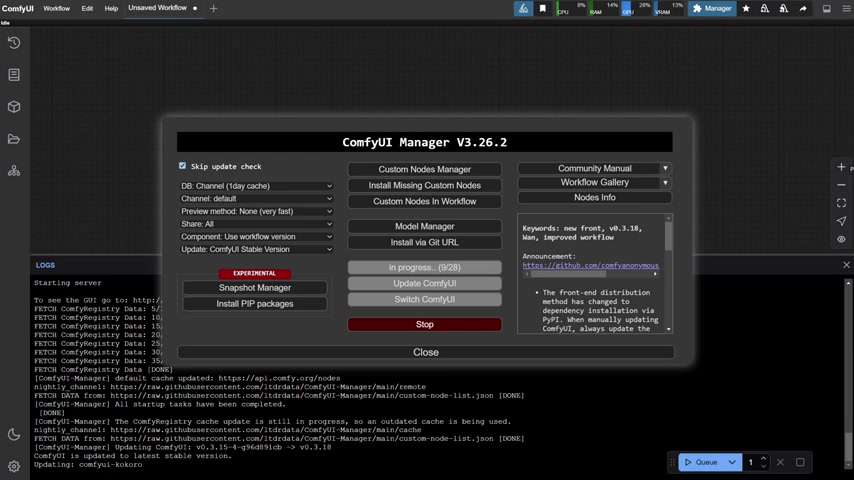Open the queue history sidebar icon
The height and width of the screenshot is (480, 854).
point(14,42)
